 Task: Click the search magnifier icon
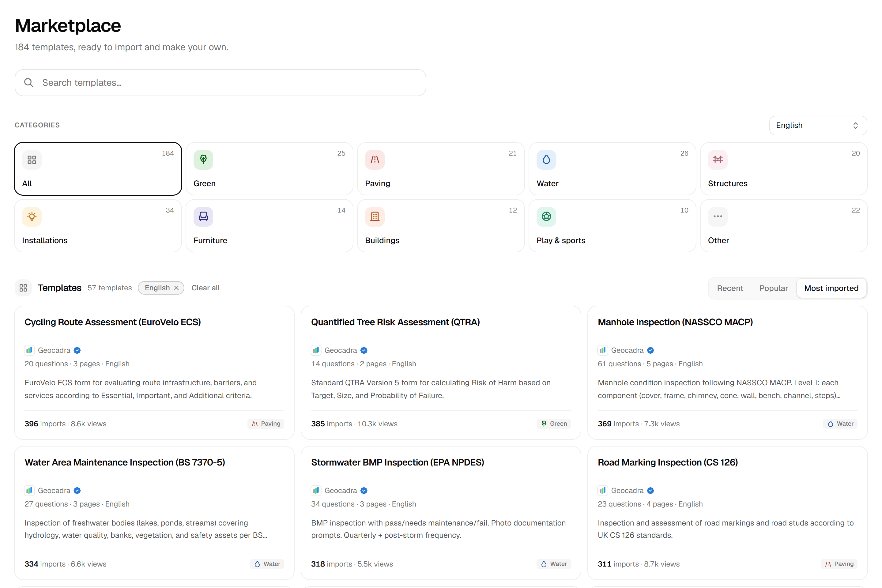(x=29, y=82)
